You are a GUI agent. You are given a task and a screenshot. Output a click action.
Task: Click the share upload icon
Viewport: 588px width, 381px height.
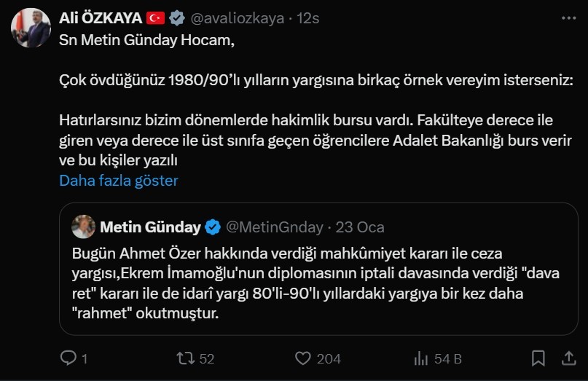click(x=568, y=358)
